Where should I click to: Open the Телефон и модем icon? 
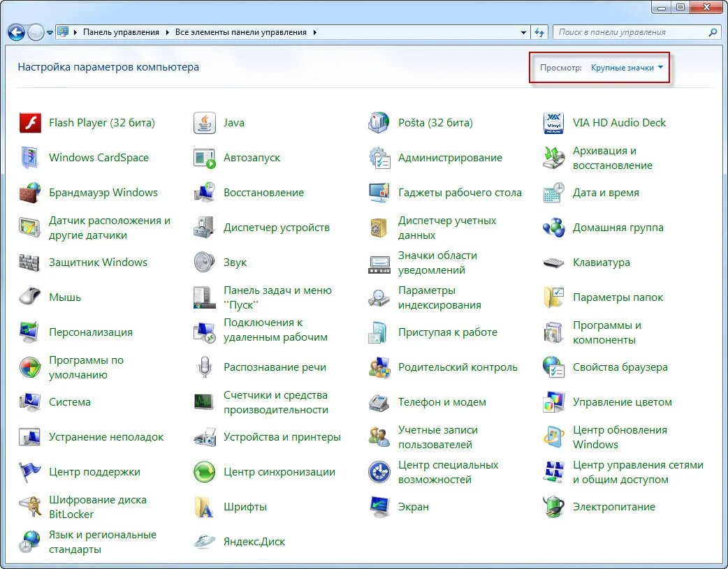click(x=379, y=402)
